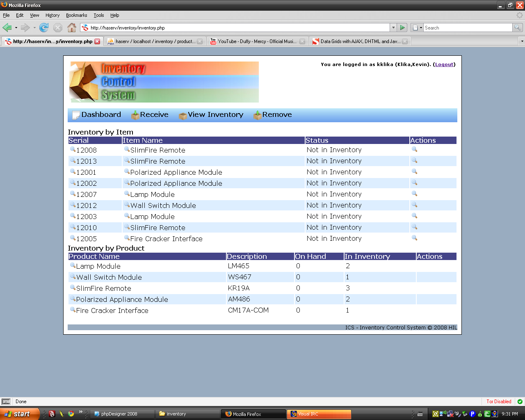Open the View Inventory page
The image size is (525, 420).
pyautogui.click(x=215, y=115)
